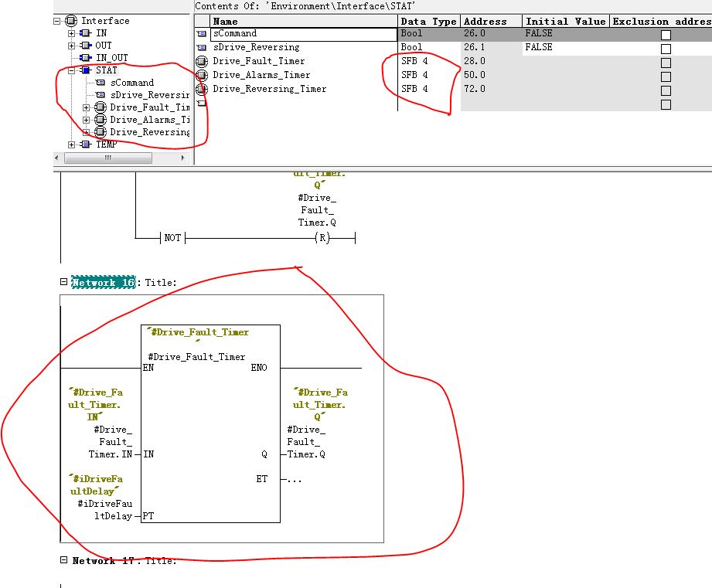Click sDrive_Reversing row icon in table
The width and height of the screenshot is (712, 588).
pos(202,48)
